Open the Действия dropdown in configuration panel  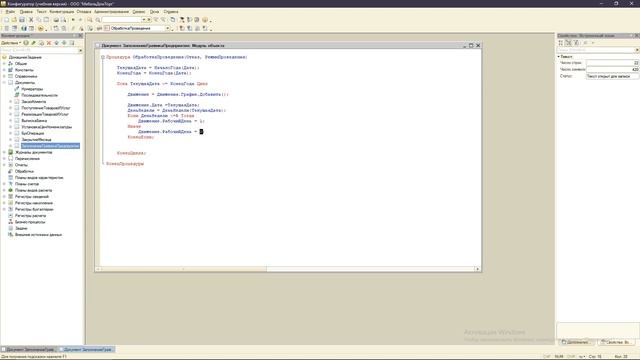click(x=11, y=43)
